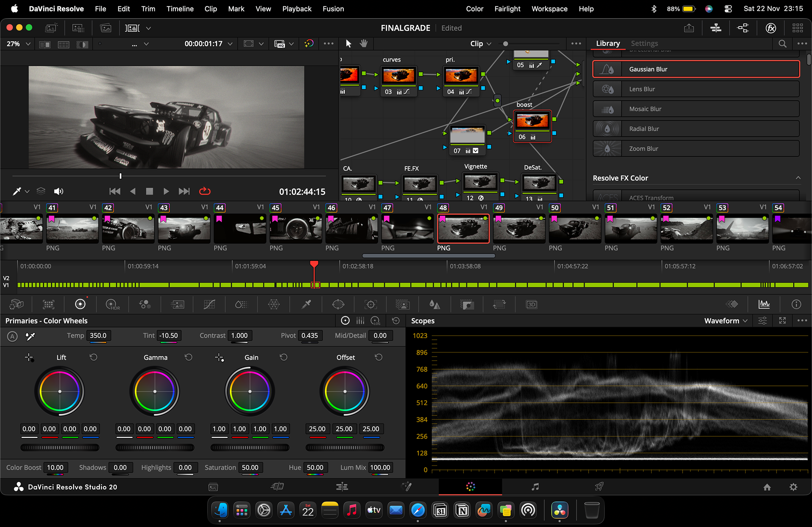Select the hand pan tool
This screenshot has height=527, width=812.
coord(364,44)
